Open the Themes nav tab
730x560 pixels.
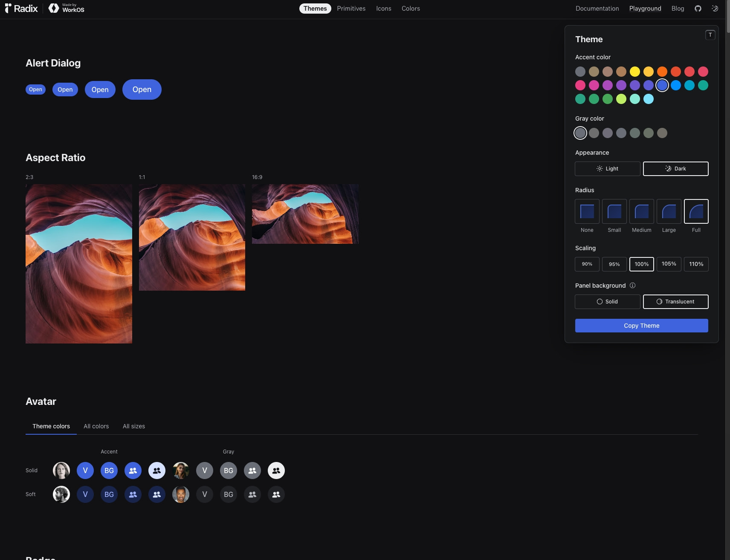[315, 9]
